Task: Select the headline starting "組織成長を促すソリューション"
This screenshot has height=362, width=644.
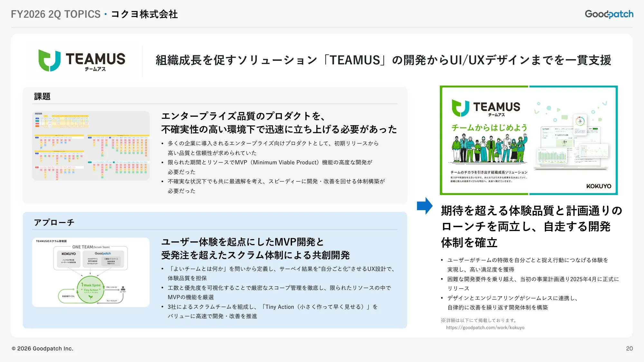Action: pyautogui.click(x=383, y=60)
